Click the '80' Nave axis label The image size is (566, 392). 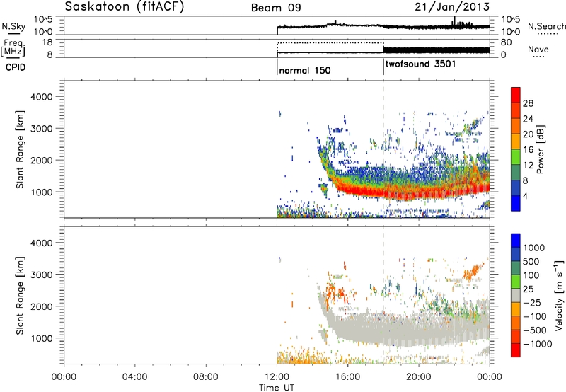tap(506, 42)
